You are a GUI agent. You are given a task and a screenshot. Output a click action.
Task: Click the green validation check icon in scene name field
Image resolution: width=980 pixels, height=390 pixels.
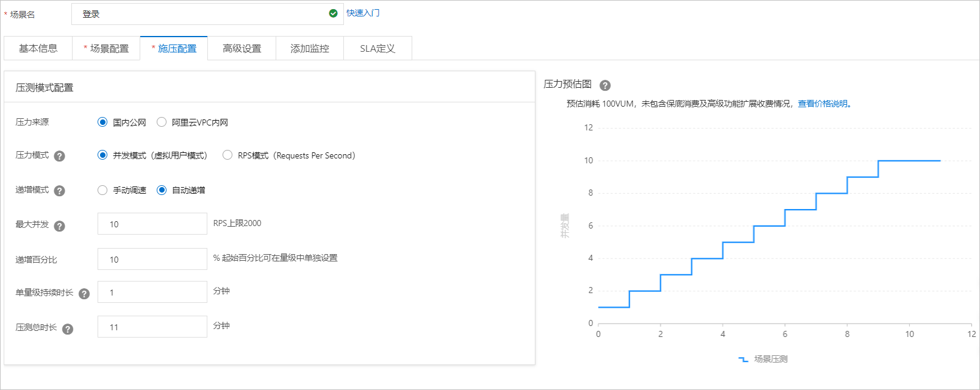[x=333, y=13]
